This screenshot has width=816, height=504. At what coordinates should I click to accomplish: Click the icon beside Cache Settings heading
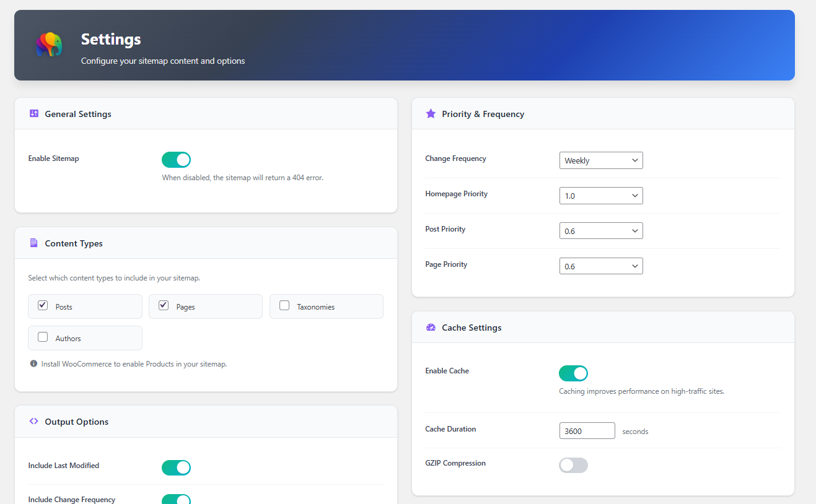pyautogui.click(x=431, y=327)
